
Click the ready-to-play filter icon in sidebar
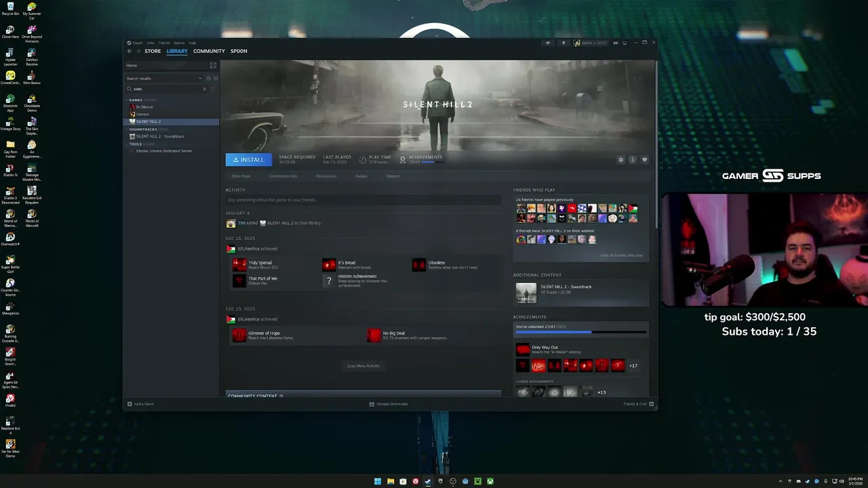[x=214, y=78]
